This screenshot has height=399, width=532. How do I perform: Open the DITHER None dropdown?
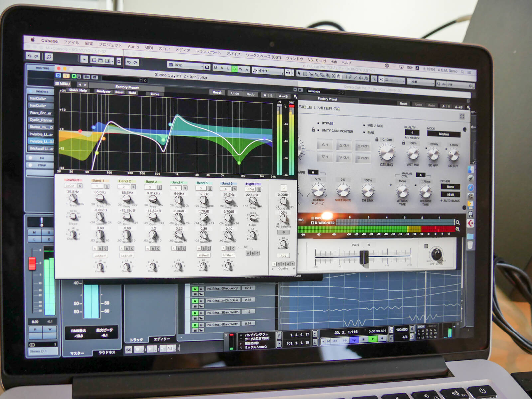pyautogui.click(x=450, y=187)
